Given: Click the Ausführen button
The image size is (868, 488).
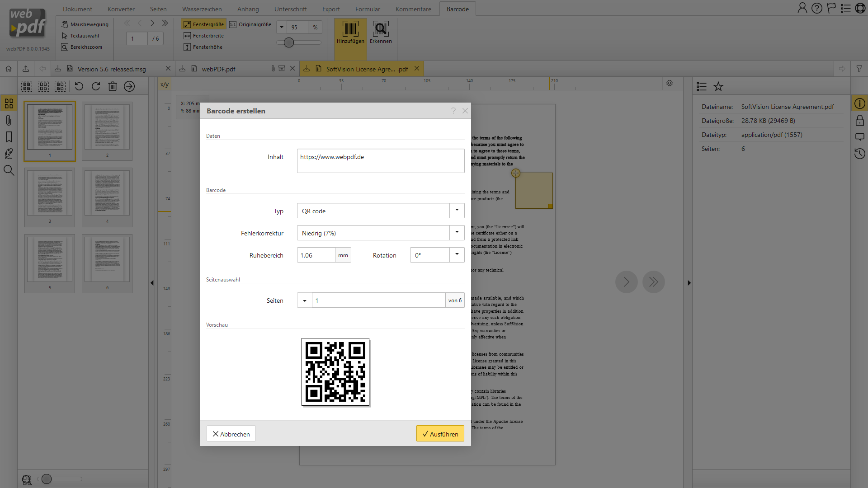Looking at the screenshot, I should (440, 434).
